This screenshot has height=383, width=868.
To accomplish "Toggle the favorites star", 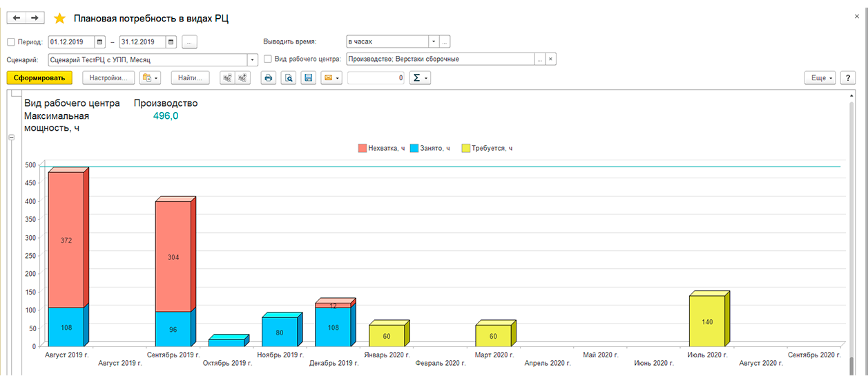I will coord(59,18).
